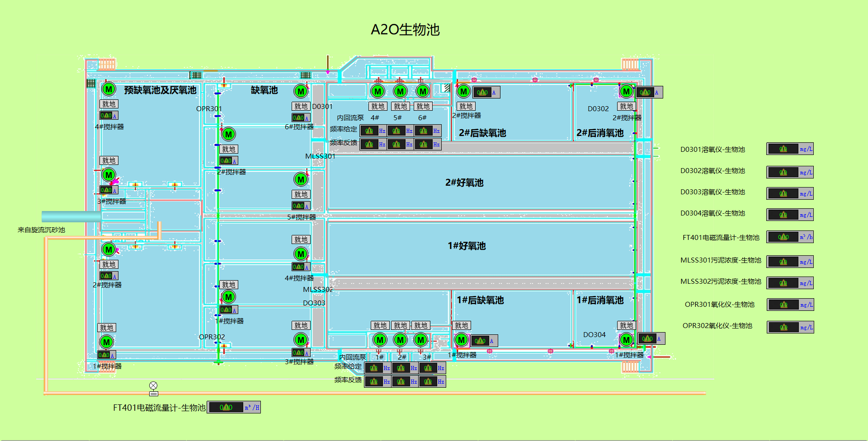Viewport: 868px width, 441px height.
Task: Select the internal return pump 3# motor
Action: (420, 340)
